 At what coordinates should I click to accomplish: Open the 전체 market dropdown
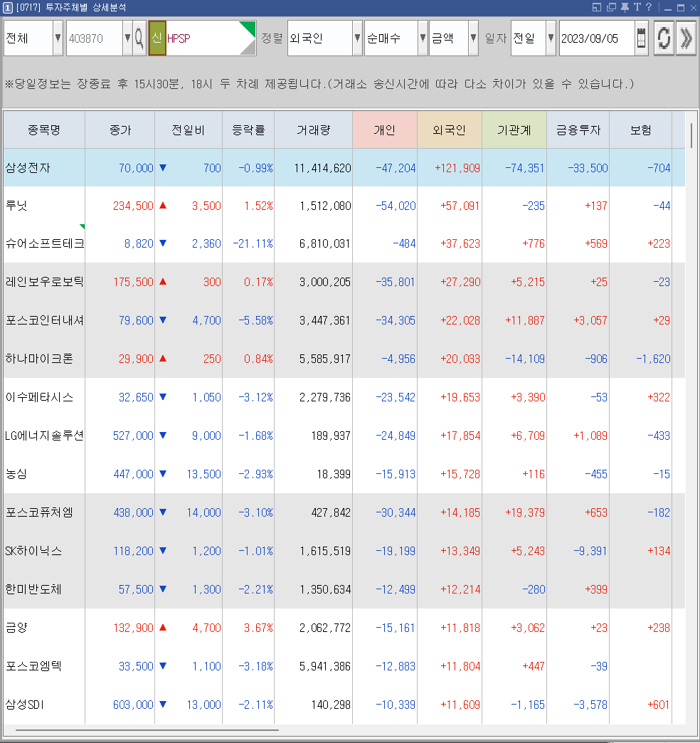click(x=58, y=38)
